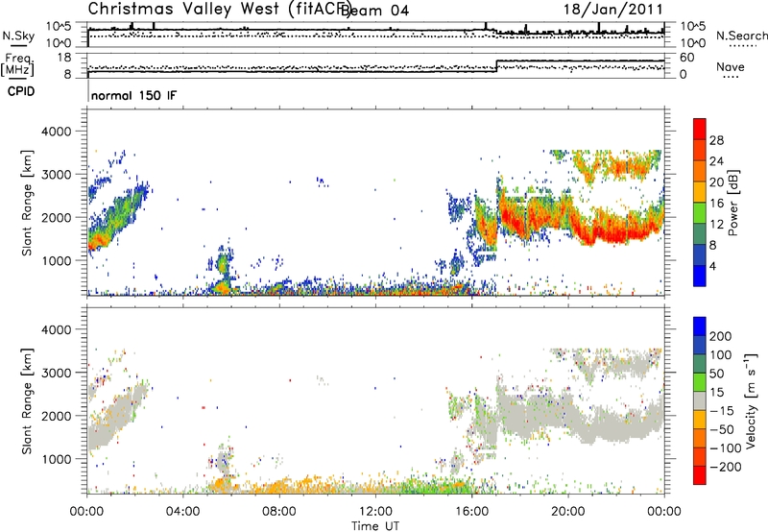Click the 'Nave' legend label
This screenshot has width=768, height=532.
tap(731, 66)
